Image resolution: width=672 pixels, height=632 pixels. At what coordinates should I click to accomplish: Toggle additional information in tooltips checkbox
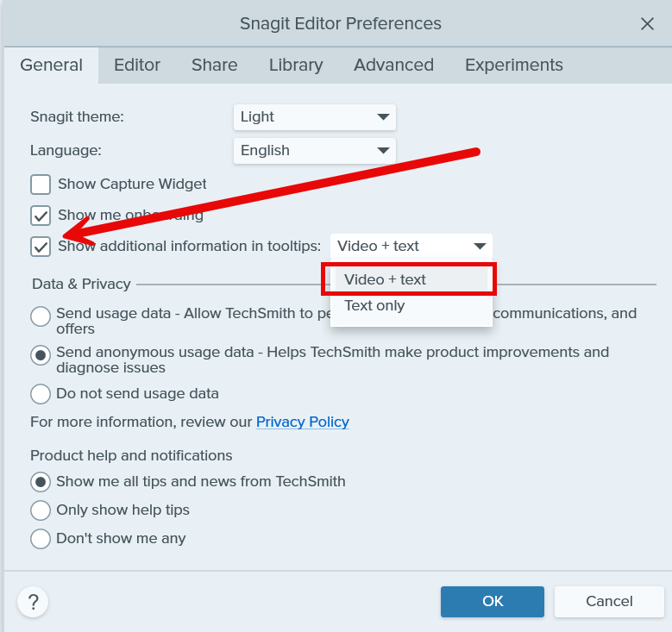coord(41,247)
